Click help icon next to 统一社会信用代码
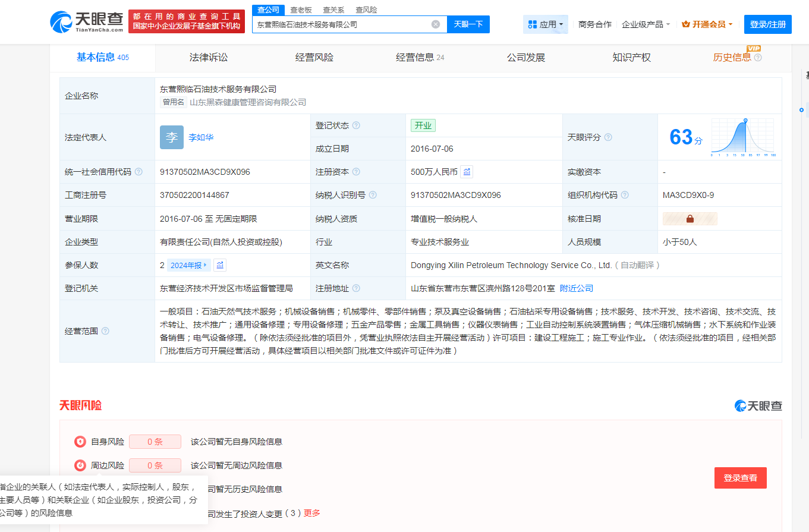This screenshot has width=809, height=532. [138, 172]
